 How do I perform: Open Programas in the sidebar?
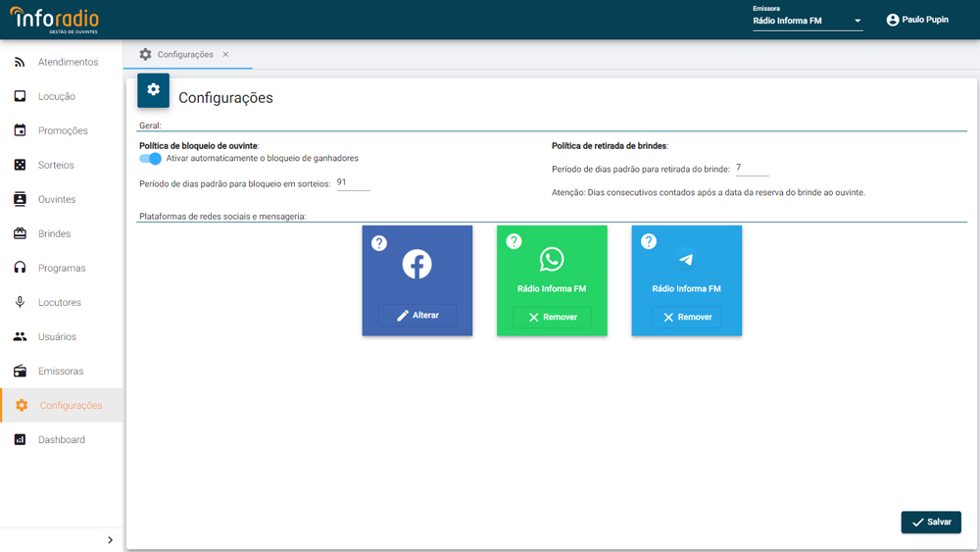click(x=61, y=268)
